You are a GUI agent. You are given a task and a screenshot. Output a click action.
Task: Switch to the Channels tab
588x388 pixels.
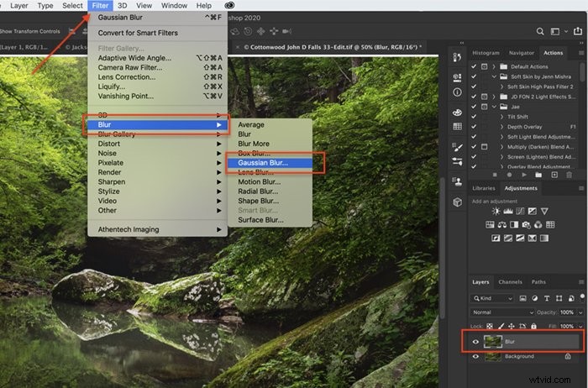coord(510,282)
